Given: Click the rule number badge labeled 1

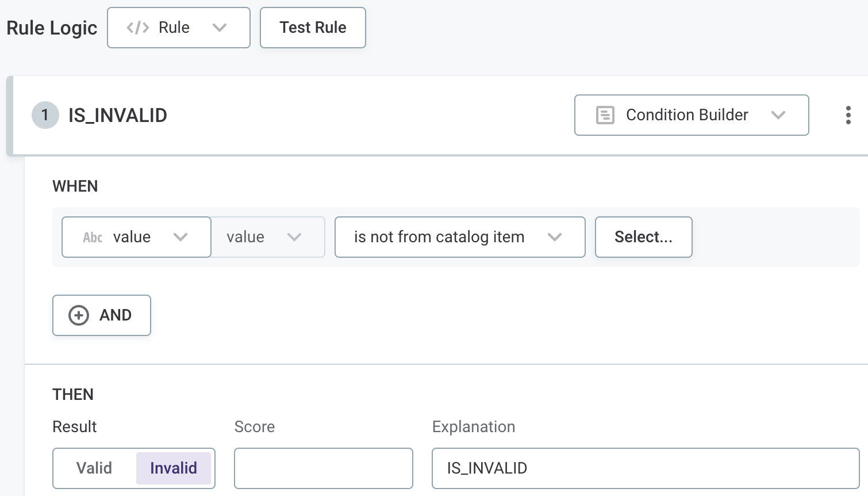Looking at the screenshot, I should click(x=45, y=115).
